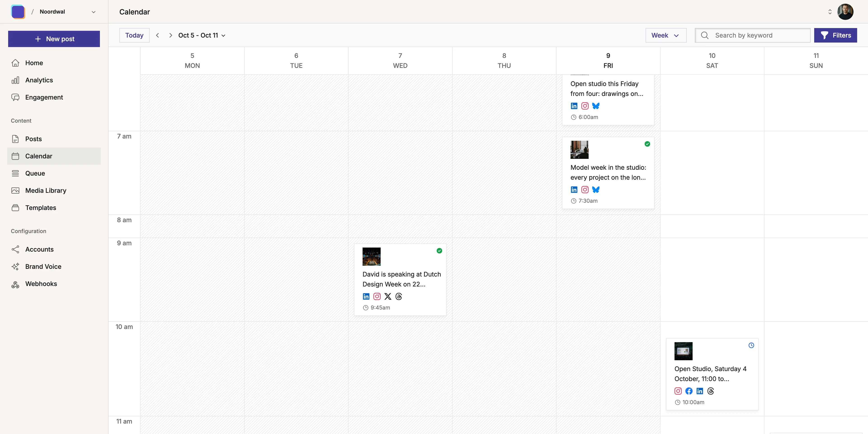Open Posts in Content section
The width and height of the screenshot is (868, 434).
54,139
